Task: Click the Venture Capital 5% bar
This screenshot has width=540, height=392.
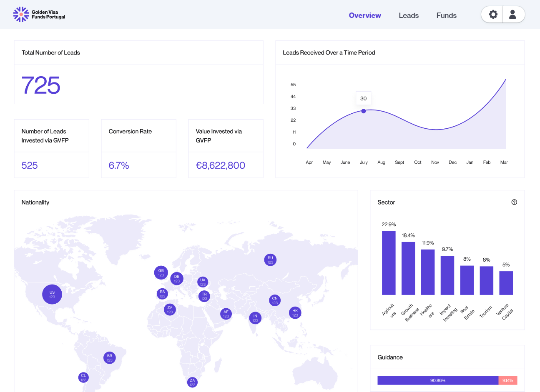Action: click(x=506, y=283)
